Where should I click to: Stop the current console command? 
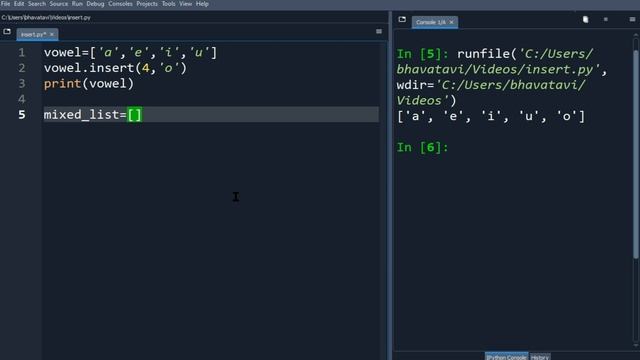tap(606, 19)
